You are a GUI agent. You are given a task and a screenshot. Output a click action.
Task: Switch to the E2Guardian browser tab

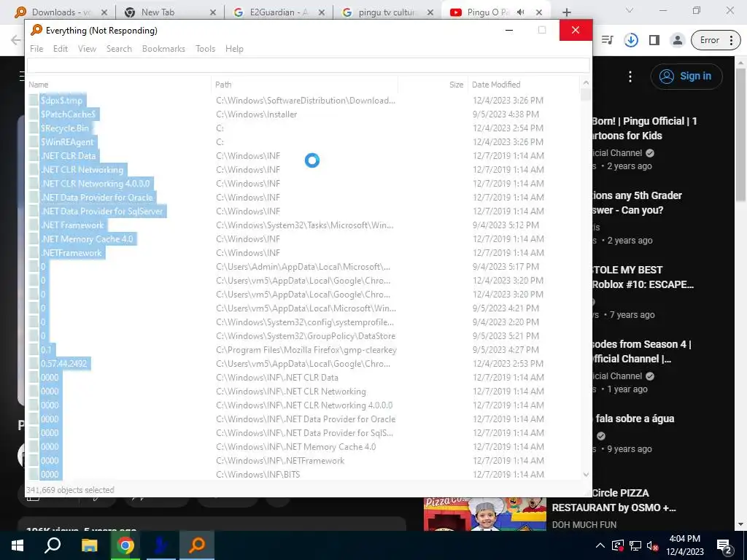pyautogui.click(x=278, y=12)
